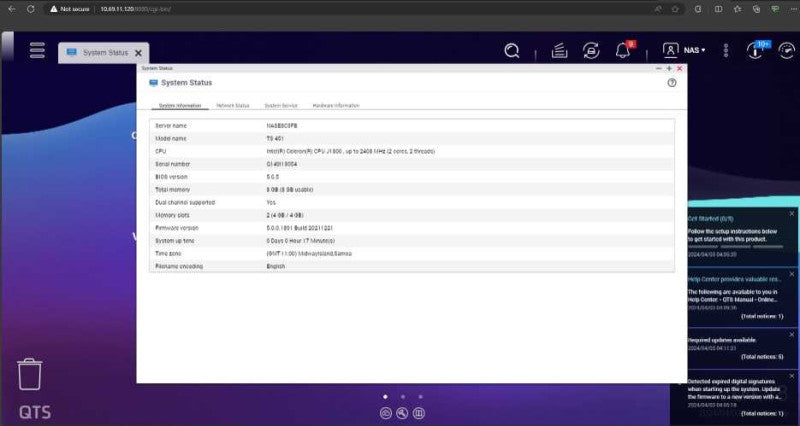Click the Intel Celeron CPU value
The width and height of the screenshot is (800, 426).
(x=351, y=152)
